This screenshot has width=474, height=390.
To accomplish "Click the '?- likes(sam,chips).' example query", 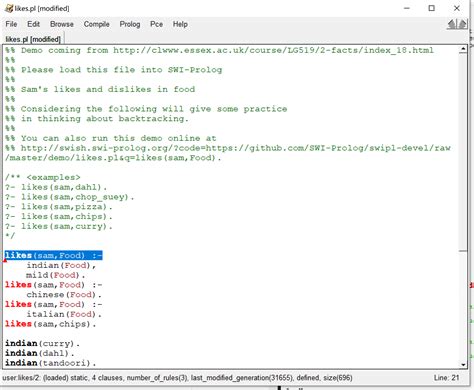I will [x=58, y=216].
